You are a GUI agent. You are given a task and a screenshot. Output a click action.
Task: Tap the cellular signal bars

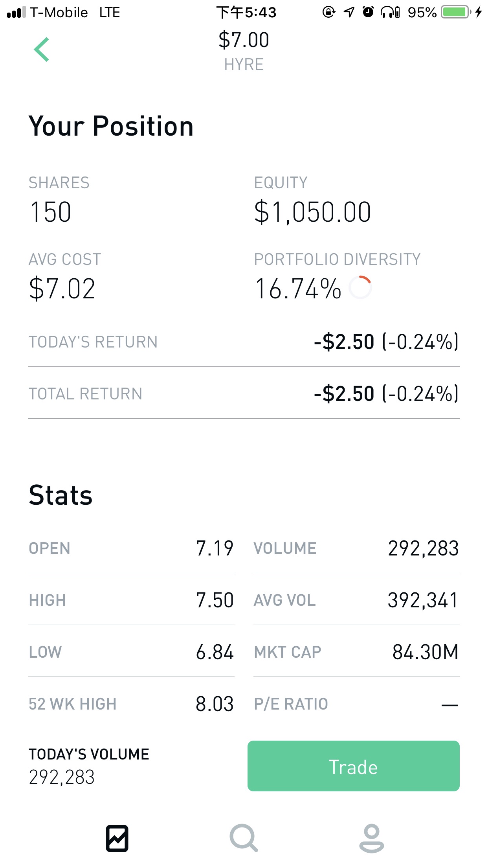pyautogui.click(x=17, y=13)
